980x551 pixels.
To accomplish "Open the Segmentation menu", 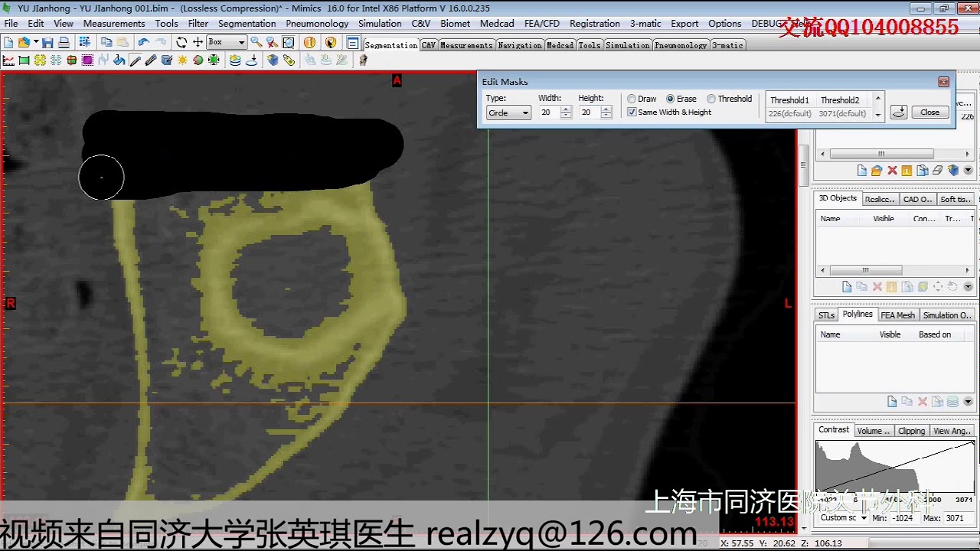I will pos(247,24).
